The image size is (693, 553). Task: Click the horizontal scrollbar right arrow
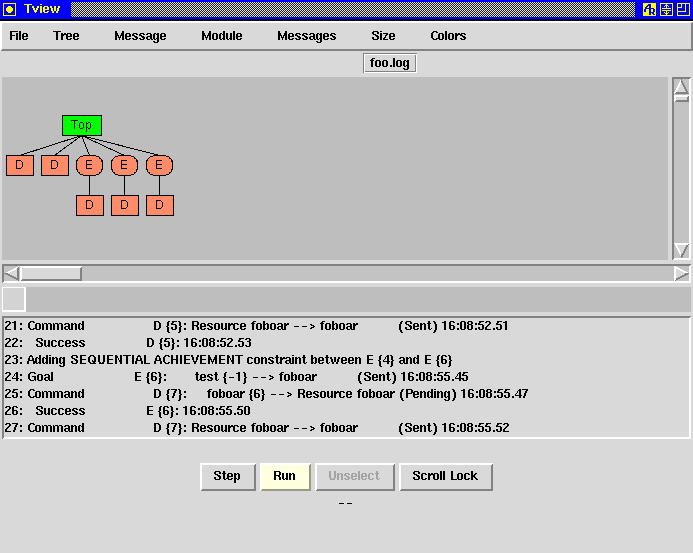681,273
